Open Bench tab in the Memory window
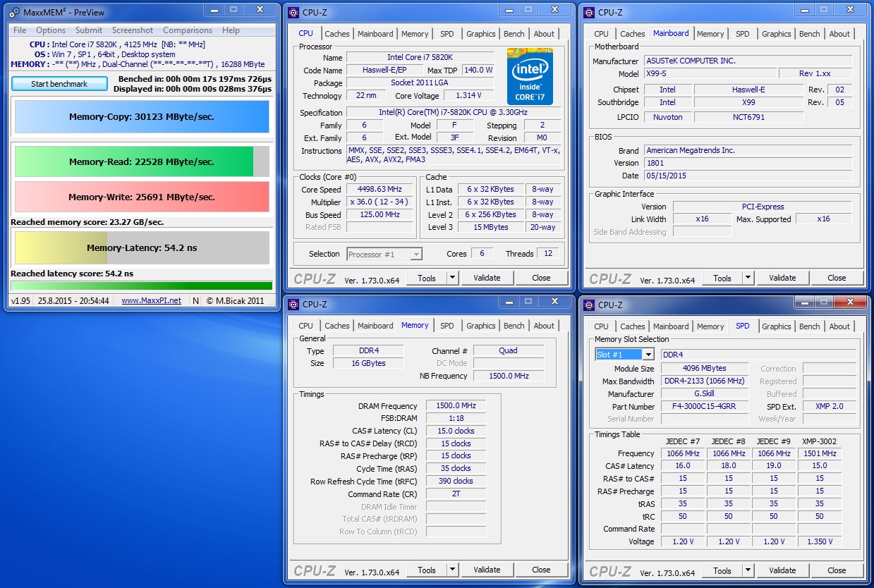 pos(514,326)
